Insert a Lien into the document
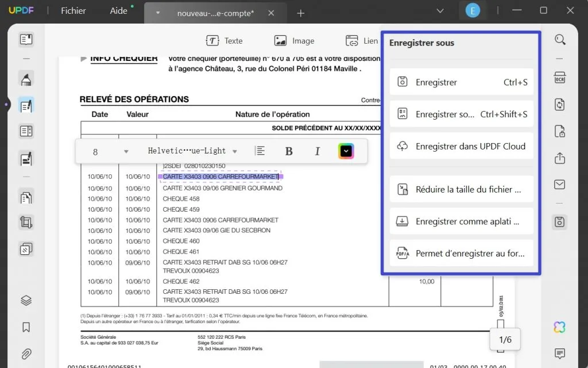The height and width of the screenshot is (368, 588). (x=362, y=41)
